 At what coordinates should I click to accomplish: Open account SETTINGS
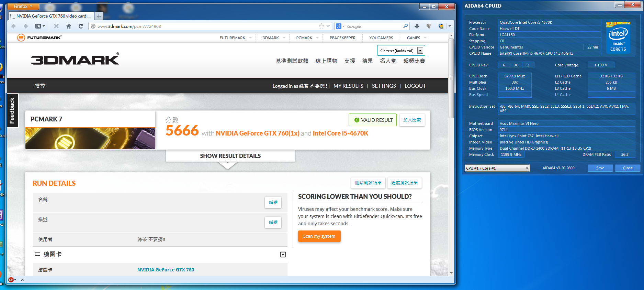click(x=384, y=86)
